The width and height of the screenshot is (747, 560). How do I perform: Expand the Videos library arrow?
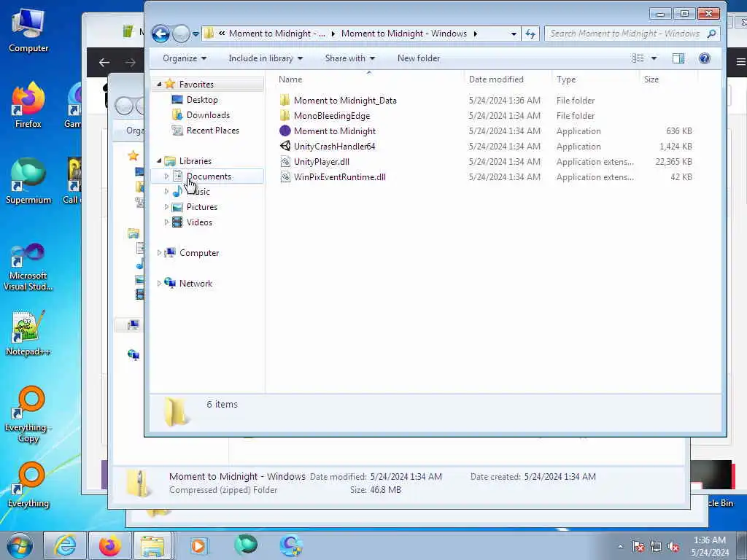[x=166, y=222]
